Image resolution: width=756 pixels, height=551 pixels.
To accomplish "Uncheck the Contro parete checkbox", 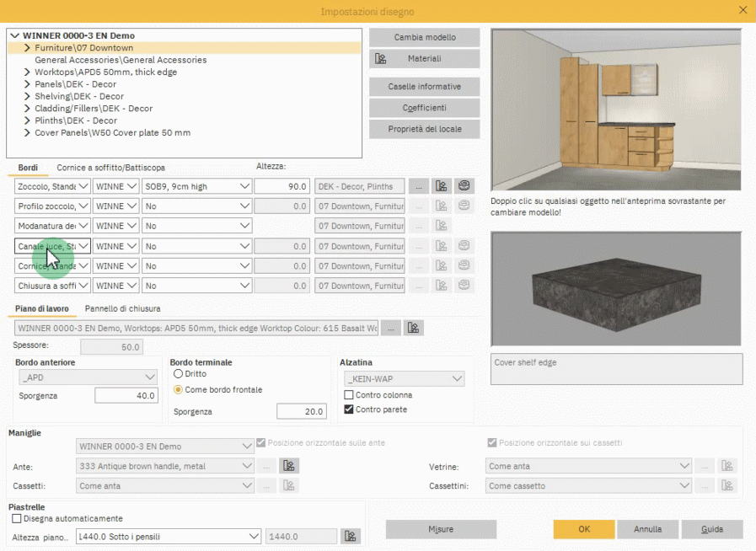I will (349, 409).
